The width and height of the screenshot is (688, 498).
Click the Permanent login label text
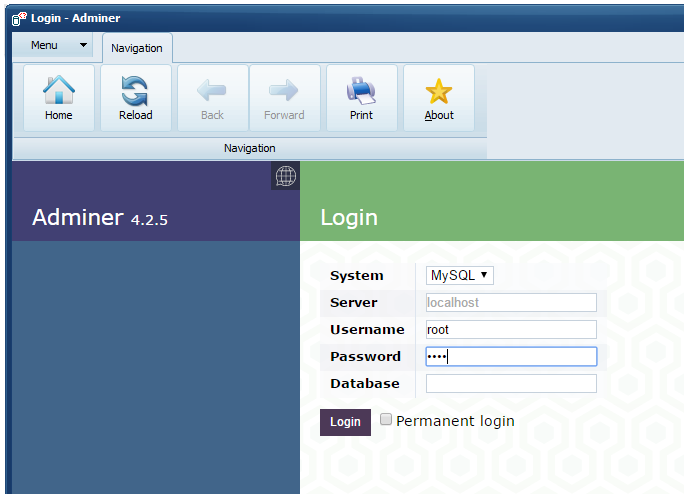tap(455, 421)
